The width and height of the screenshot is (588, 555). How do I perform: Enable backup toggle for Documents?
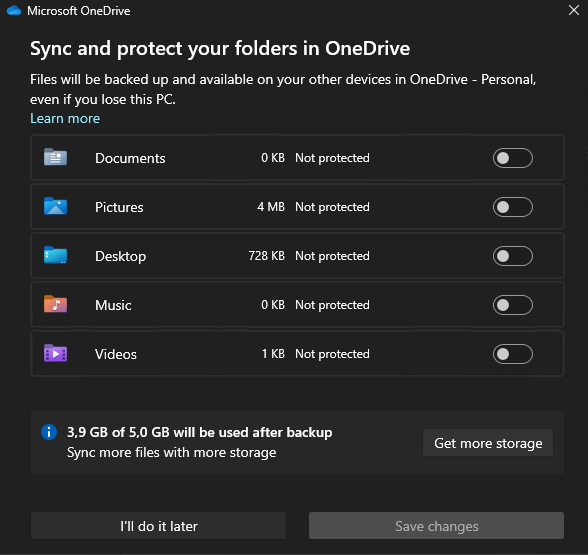tap(513, 158)
